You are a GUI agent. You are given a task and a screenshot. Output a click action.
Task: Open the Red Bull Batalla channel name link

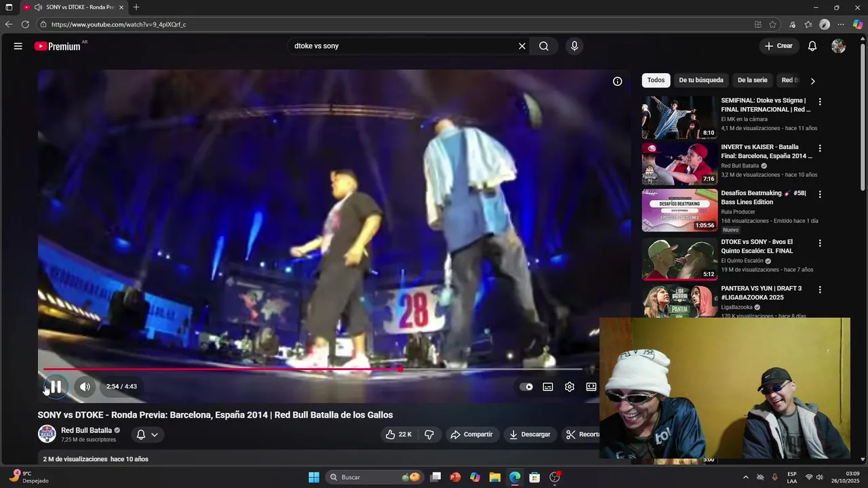(86, 430)
